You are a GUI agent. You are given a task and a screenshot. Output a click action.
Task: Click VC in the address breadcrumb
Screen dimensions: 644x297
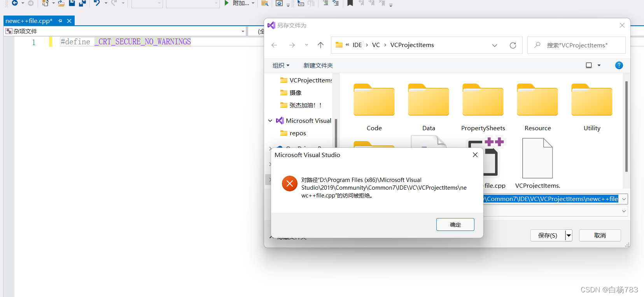[x=376, y=45]
